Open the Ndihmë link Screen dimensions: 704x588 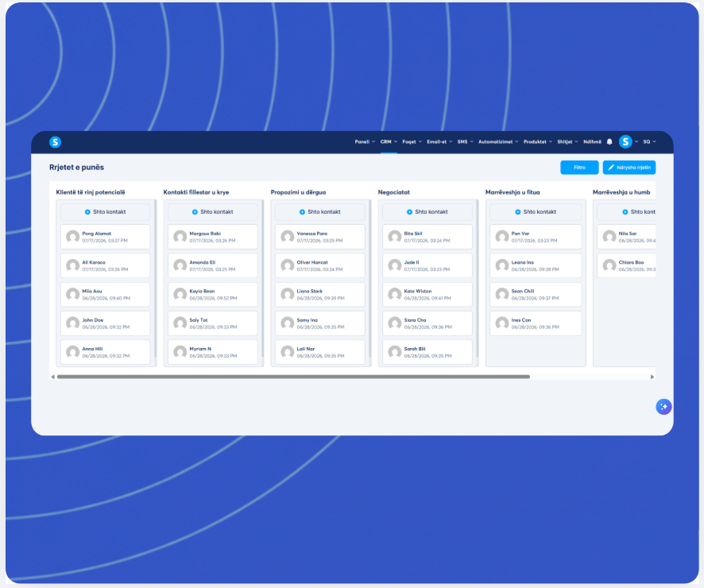coord(592,142)
